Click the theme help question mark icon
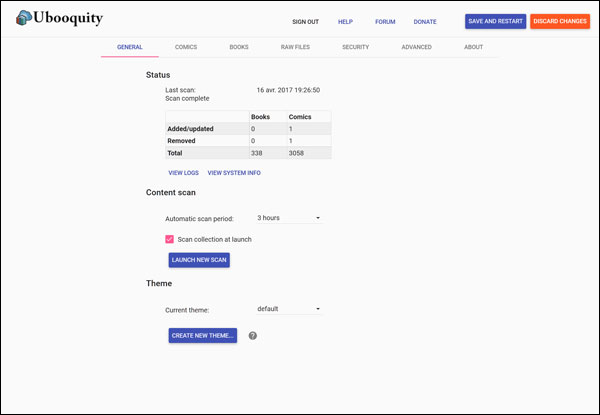600x415 pixels. point(253,335)
